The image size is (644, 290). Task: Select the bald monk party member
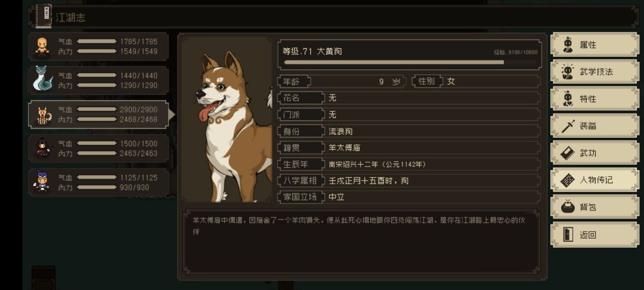click(x=98, y=47)
